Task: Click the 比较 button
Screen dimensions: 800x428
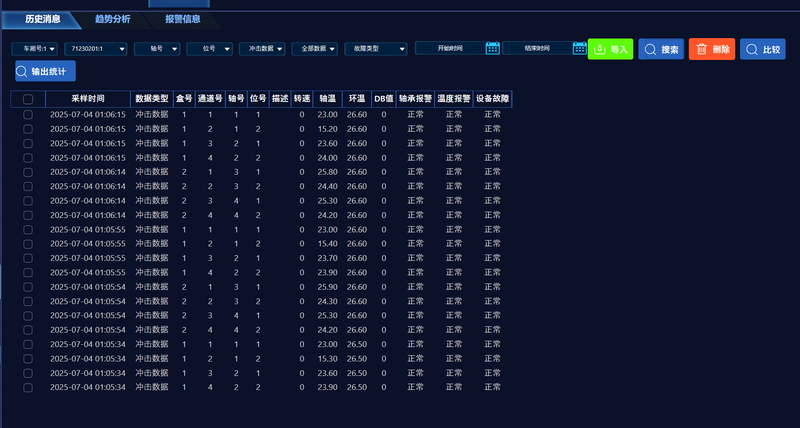Action: click(x=763, y=49)
